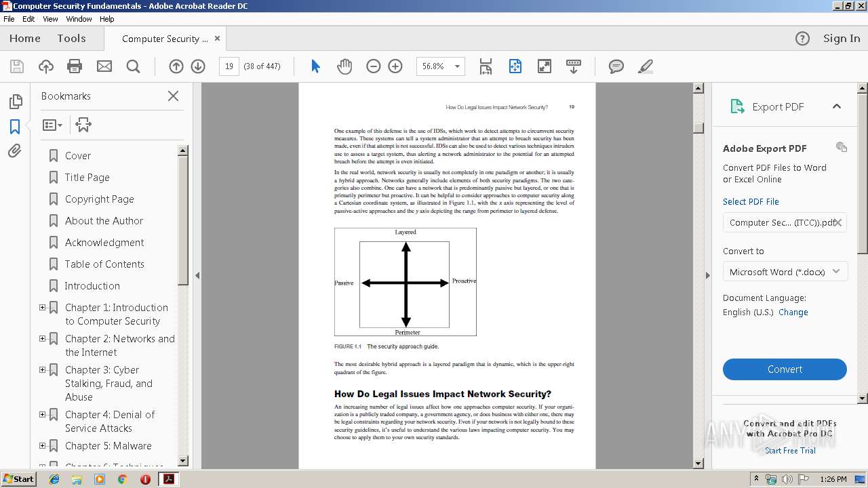The width and height of the screenshot is (868, 488).
Task: Activate the hand pan tool
Action: pyautogui.click(x=344, y=66)
